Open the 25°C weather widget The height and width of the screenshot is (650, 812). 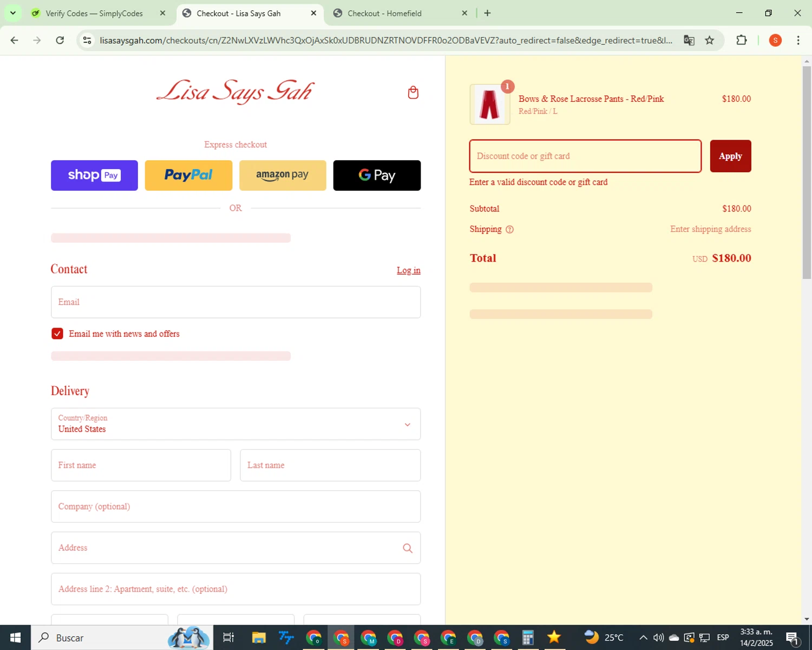tap(604, 638)
